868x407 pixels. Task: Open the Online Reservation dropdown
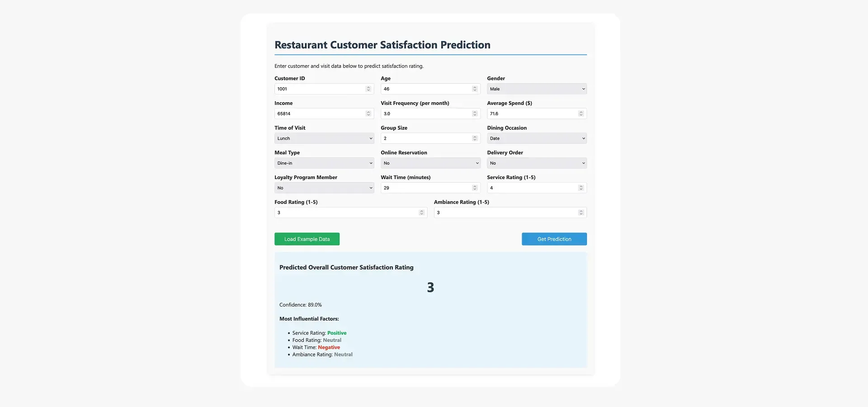[430, 163]
